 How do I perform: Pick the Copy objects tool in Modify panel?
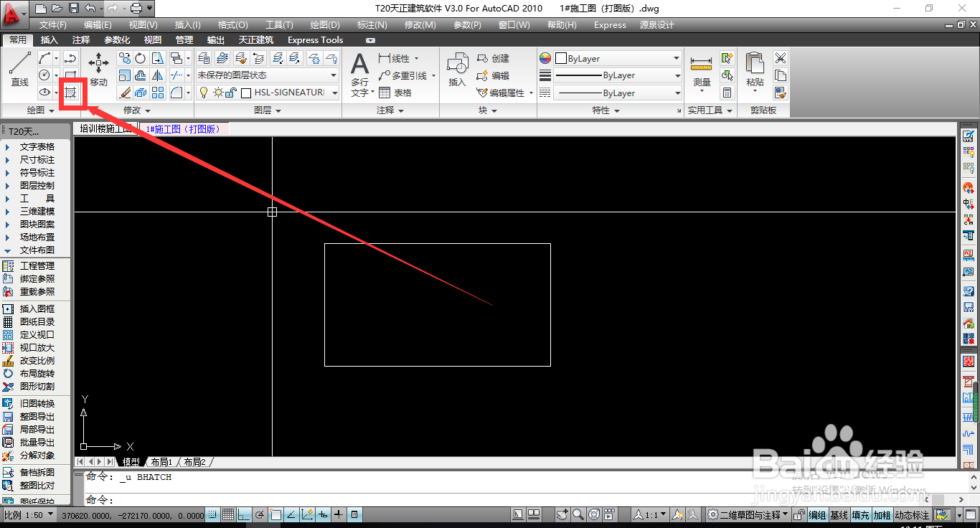(x=125, y=59)
